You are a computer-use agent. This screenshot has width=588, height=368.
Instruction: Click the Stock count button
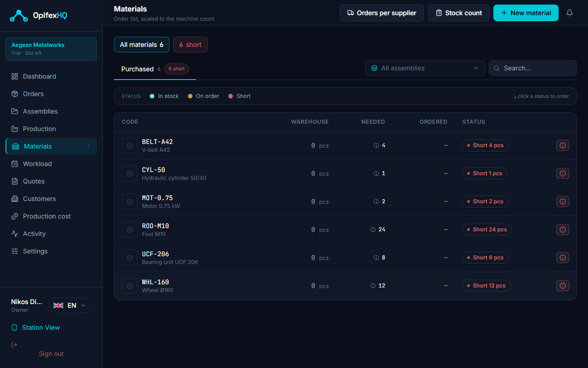pyautogui.click(x=459, y=13)
